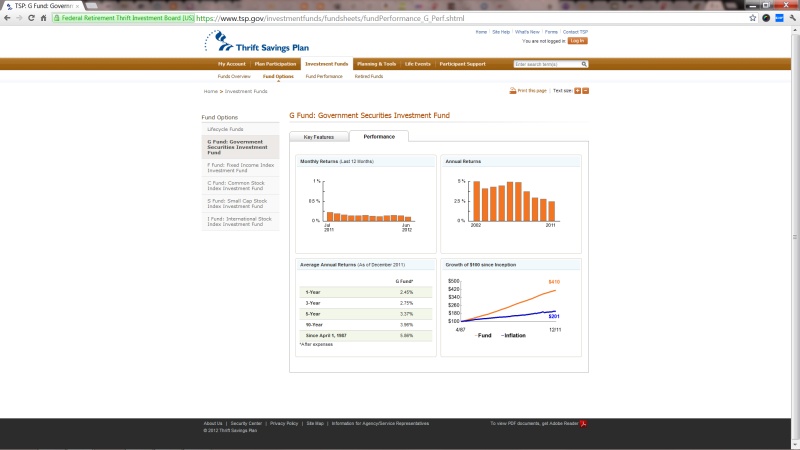The width and height of the screenshot is (800, 450).
Task: Click the Since April 1, 1987 row
Action: [365, 336]
